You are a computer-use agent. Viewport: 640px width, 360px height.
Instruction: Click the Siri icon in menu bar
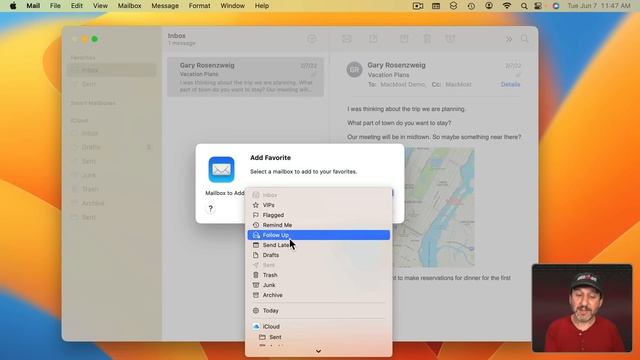[x=556, y=6]
